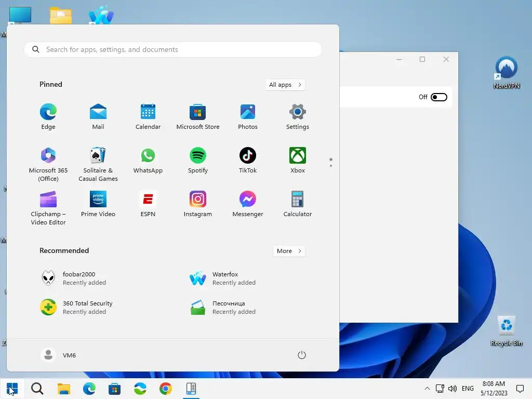
Task: Launch Edge from the taskbar
Action: [x=89, y=389]
